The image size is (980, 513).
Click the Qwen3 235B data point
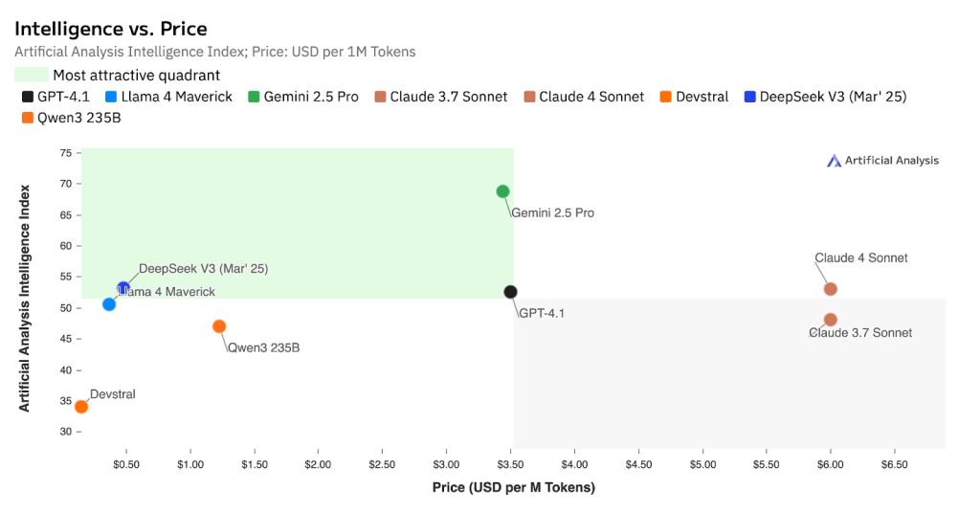point(219,326)
